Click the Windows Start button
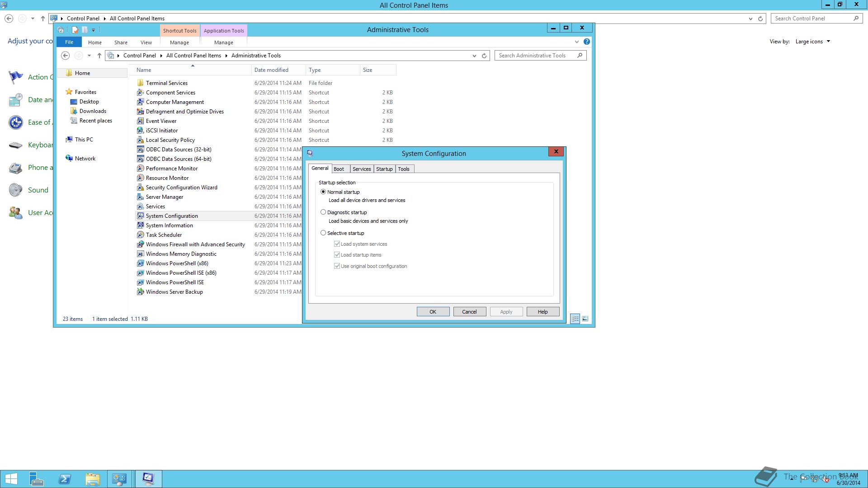Image resolution: width=868 pixels, height=488 pixels. coord(11,479)
